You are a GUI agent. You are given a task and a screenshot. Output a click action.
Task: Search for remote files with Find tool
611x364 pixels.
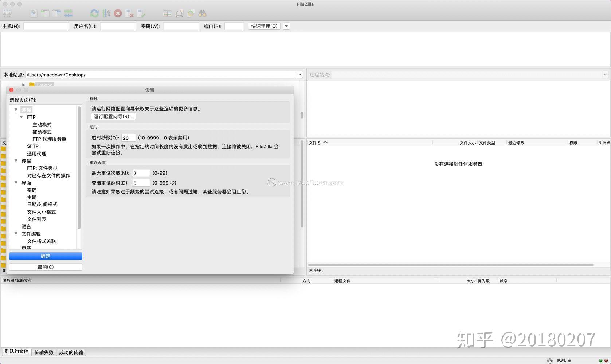tap(203, 13)
